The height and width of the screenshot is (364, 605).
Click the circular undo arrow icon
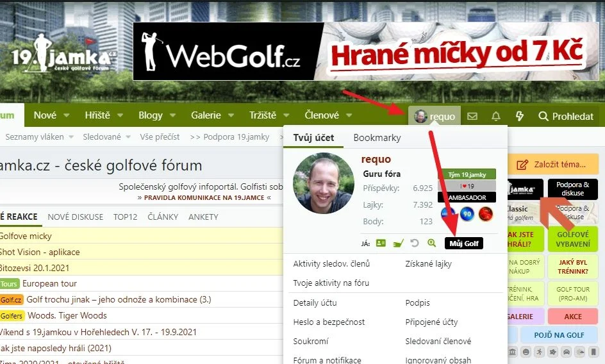(x=415, y=243)
